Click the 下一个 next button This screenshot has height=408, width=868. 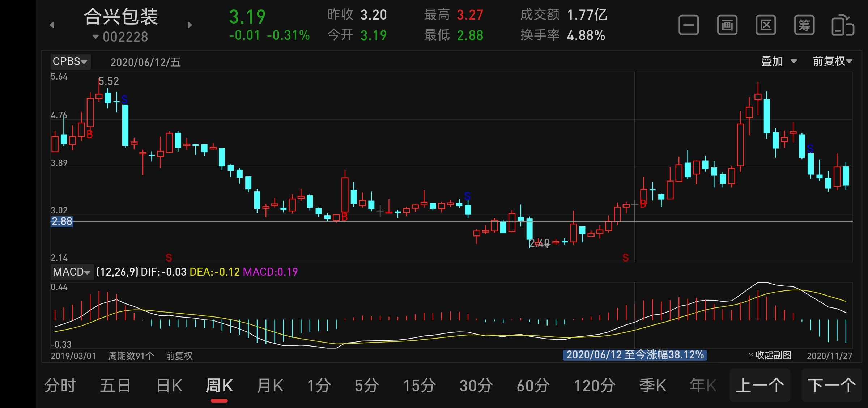point(831,386)
